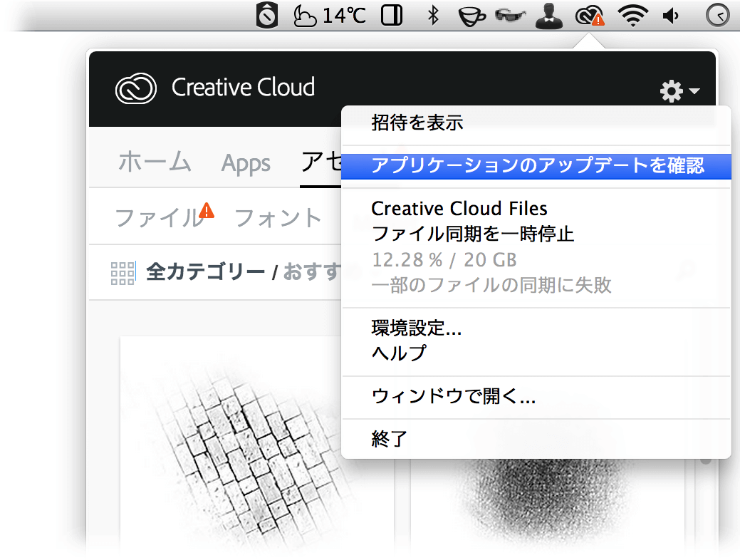This screenshot has height=560, width=740.
Task: Click the tuxedo person menu bar icon
Action: click(x=549, y=16)
